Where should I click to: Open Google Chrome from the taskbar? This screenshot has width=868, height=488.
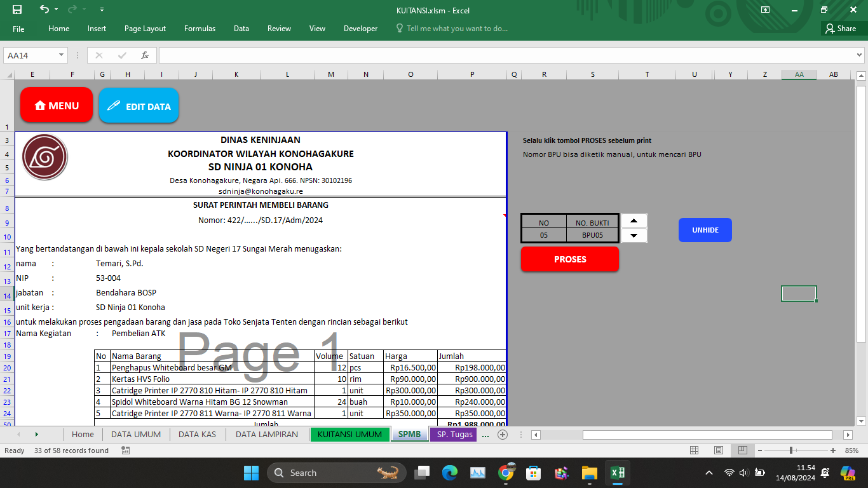point(506,473)
